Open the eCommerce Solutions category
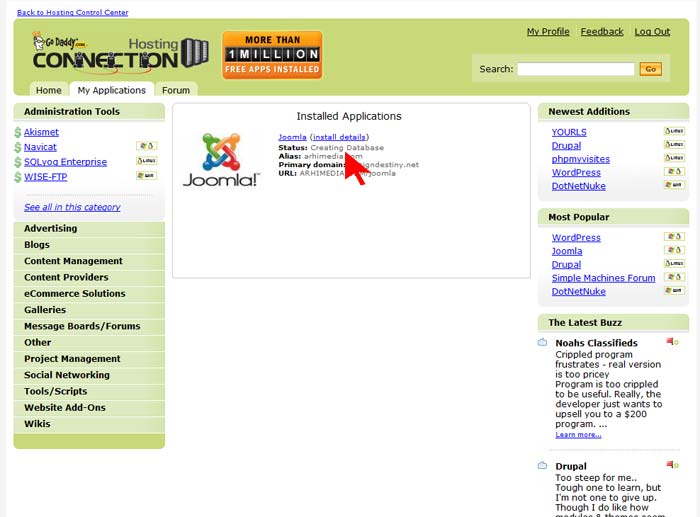Image resolution: width=700 pixels, height=517 pixels. (89, 293)
